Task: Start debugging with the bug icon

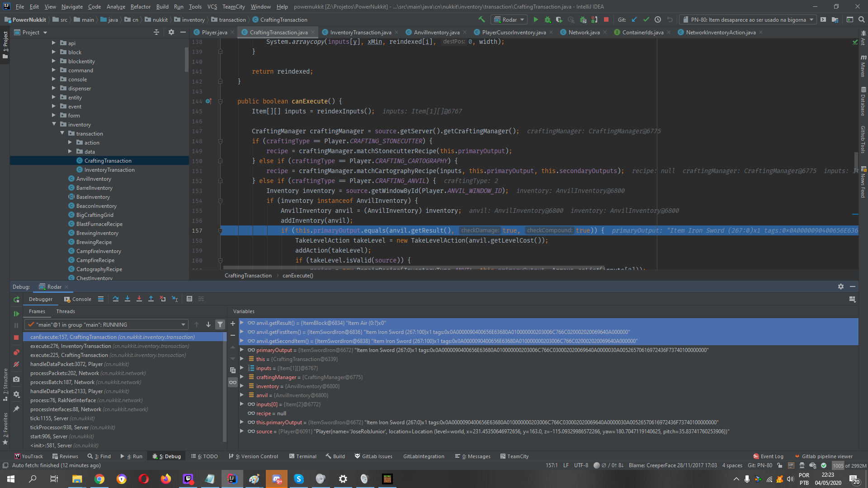Action: 547,20
